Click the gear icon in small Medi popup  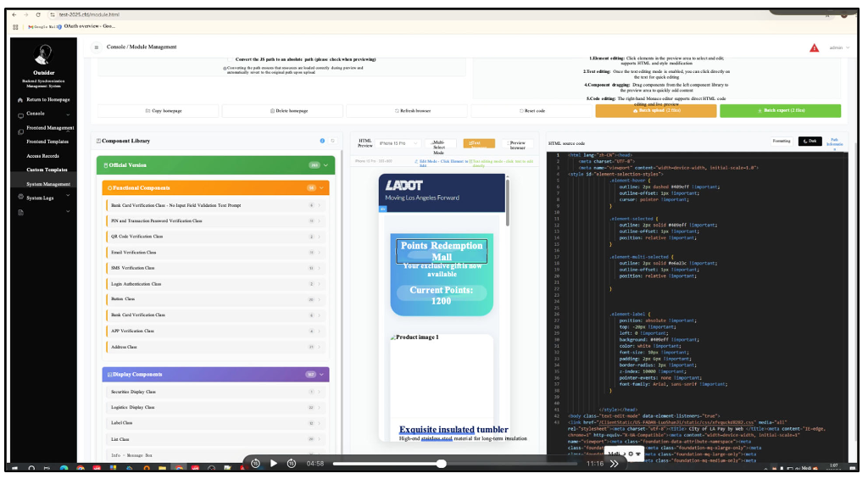coord(631,454)
